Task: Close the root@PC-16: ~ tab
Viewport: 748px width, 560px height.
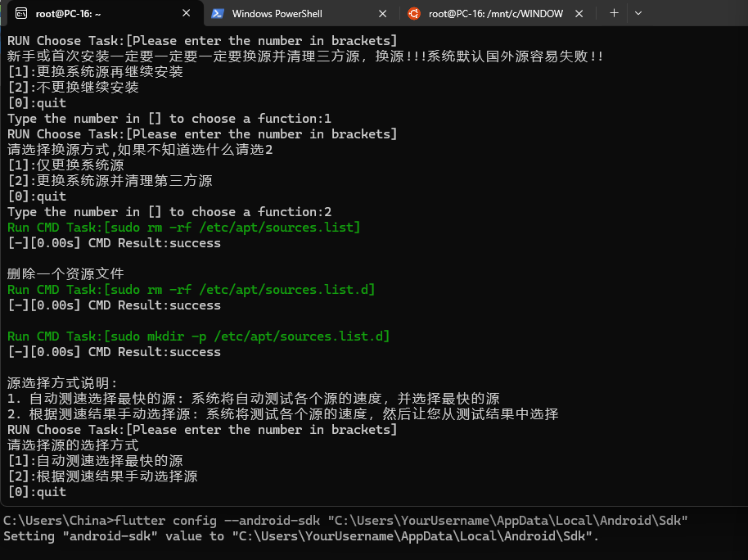Action: pos(187,13)
